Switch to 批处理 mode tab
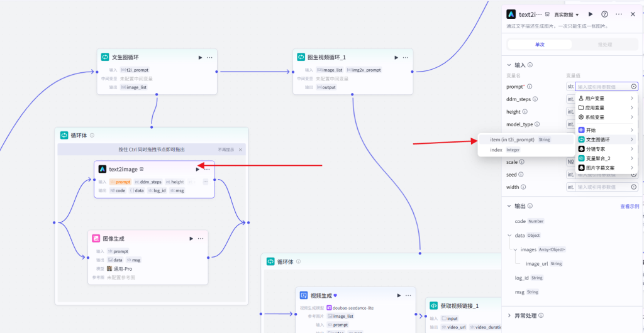The width and height of the screenshot is (644, 333). 604,44
